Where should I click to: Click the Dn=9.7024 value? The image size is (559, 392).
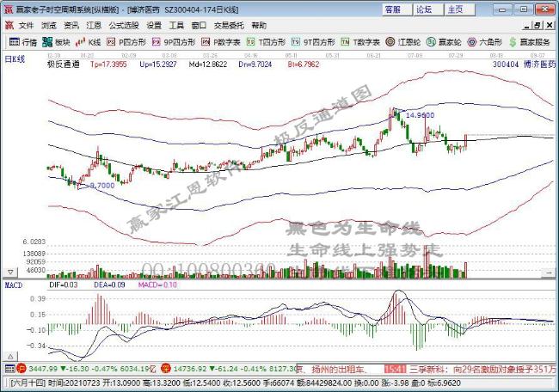(x=255, y=64)
